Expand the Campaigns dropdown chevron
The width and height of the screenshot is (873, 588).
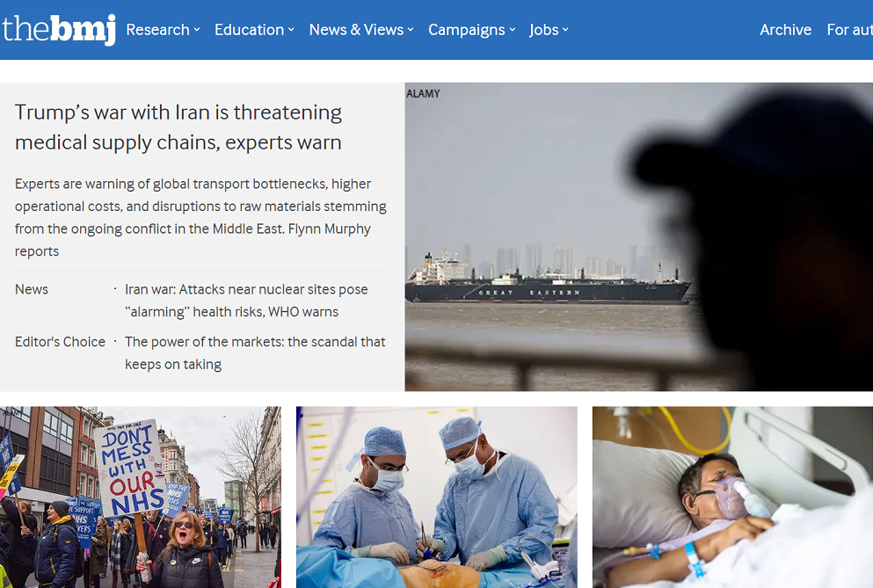[x=512, y=30]
